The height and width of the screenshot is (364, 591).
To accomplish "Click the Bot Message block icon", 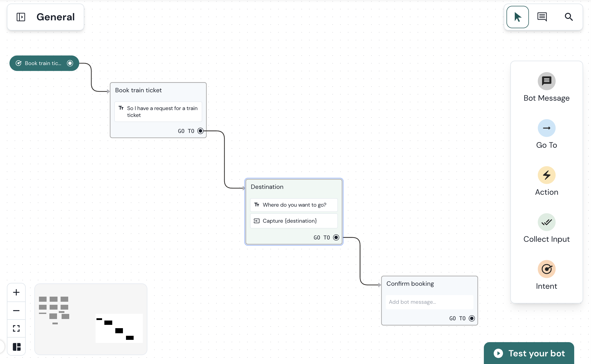I will tap(546, 81).
